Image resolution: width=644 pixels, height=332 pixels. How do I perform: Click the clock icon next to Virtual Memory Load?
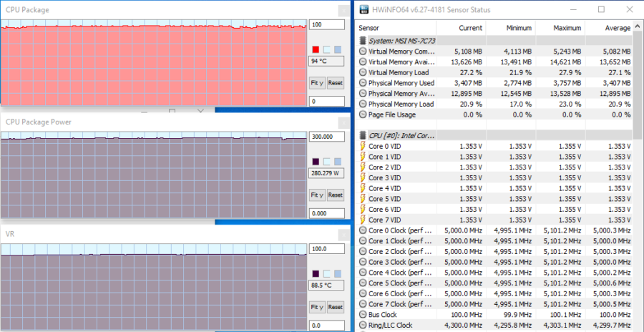pyautogui.click(x=362, y=72)
